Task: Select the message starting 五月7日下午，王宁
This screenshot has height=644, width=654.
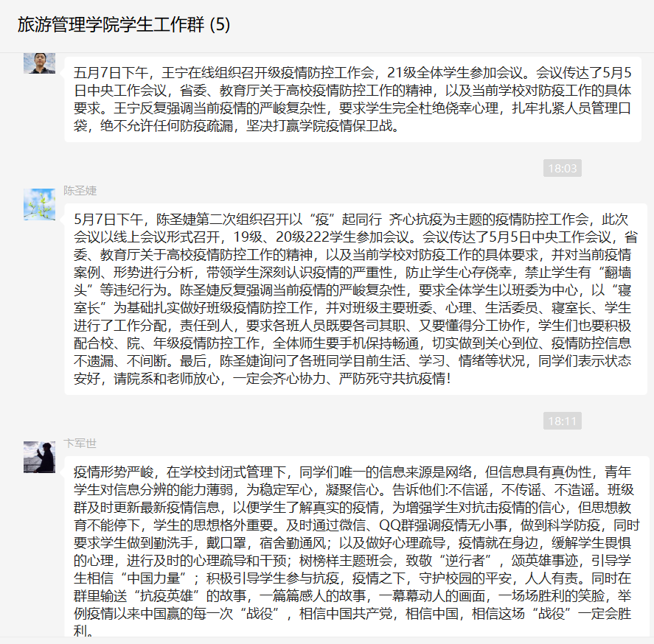Action: [x=353, y=99]
